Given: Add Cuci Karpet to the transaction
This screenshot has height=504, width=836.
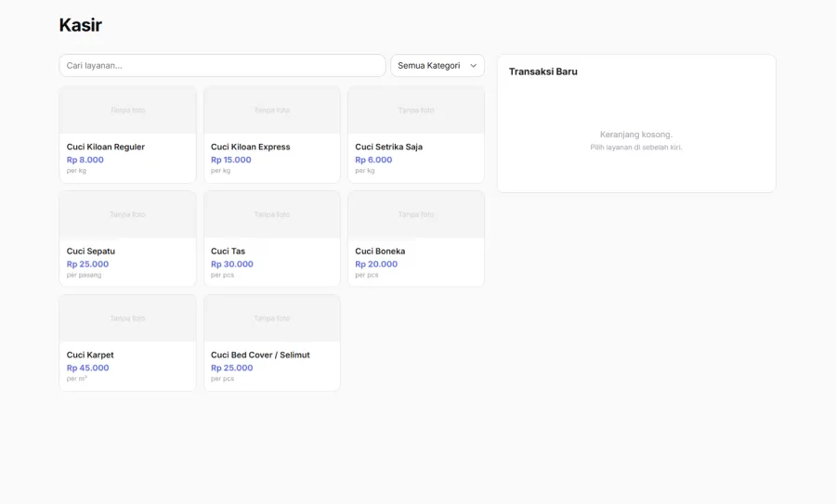Looking at the screenshot, I should tap(127, 343).
